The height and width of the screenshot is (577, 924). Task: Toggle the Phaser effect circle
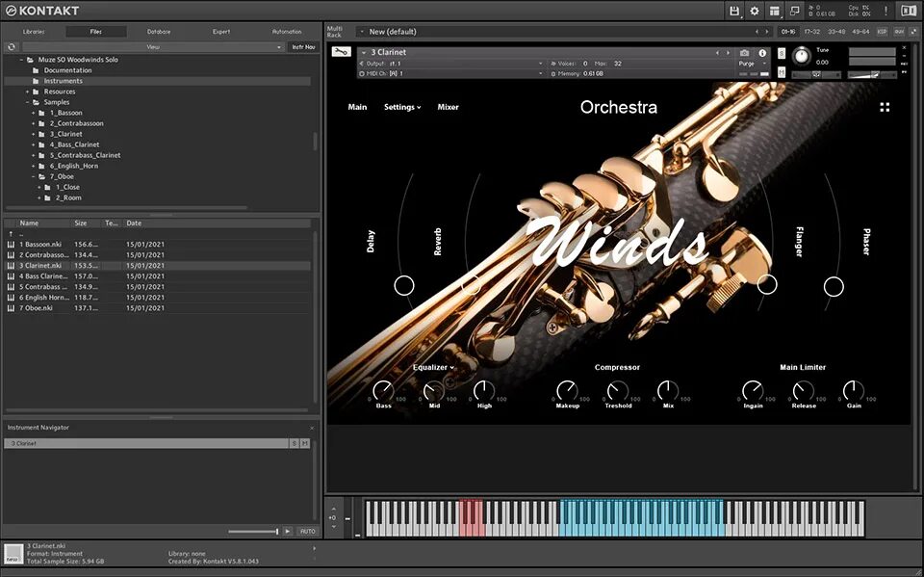(834, 287)
